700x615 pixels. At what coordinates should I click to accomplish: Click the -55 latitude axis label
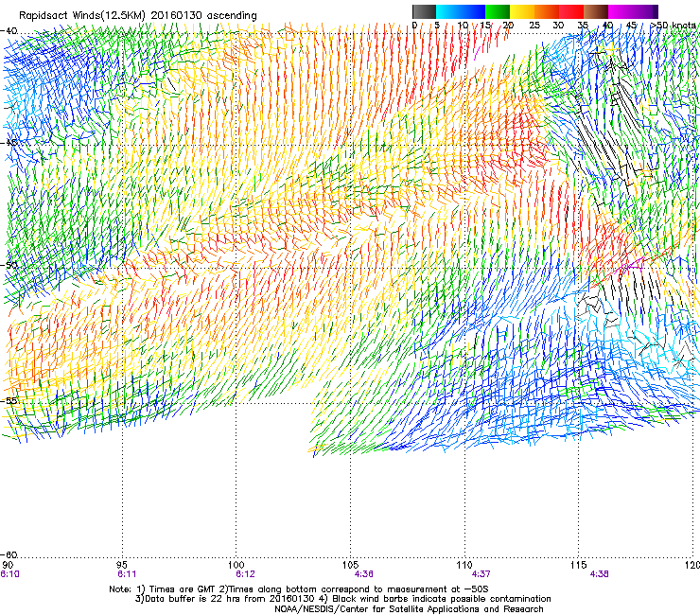point(9,400)
